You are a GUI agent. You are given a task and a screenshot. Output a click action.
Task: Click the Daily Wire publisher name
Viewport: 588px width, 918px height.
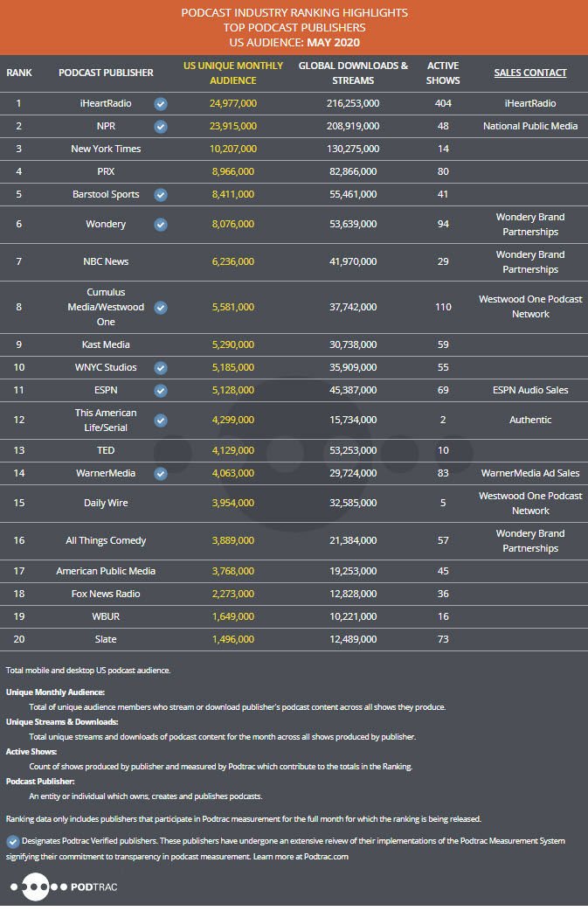pyautogui.click(x=106, y=503)
